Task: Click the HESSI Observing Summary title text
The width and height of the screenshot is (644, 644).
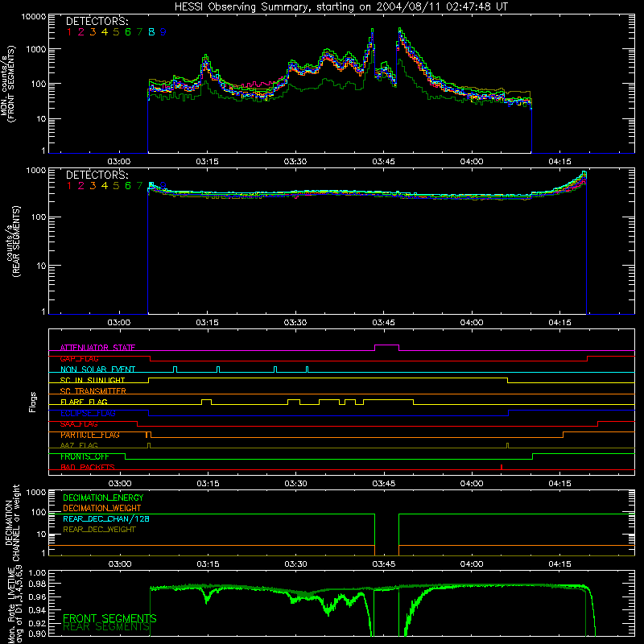Action: click(x=341, y=6)
